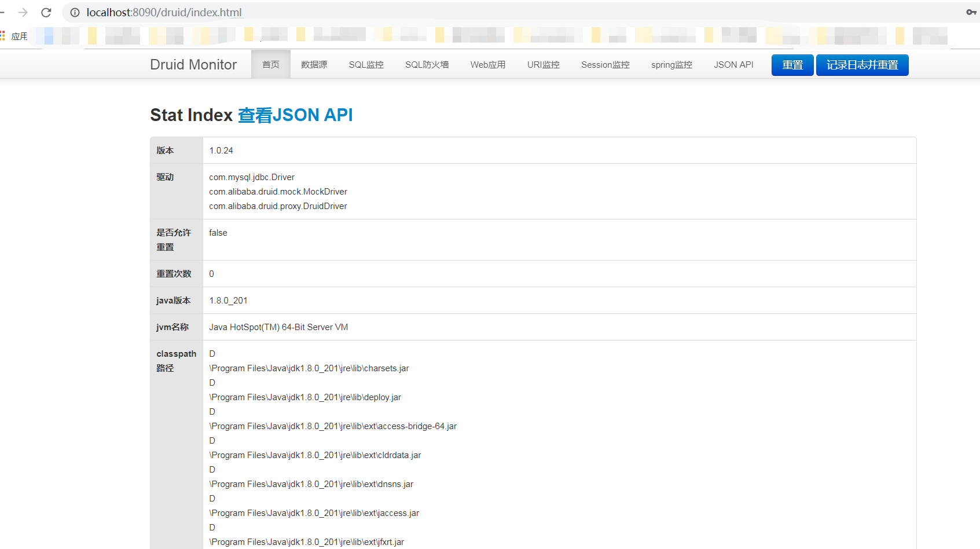The image size is (980, 549).
Task: Select the dnsns.jar classpath line
Action: coord(311,484)
